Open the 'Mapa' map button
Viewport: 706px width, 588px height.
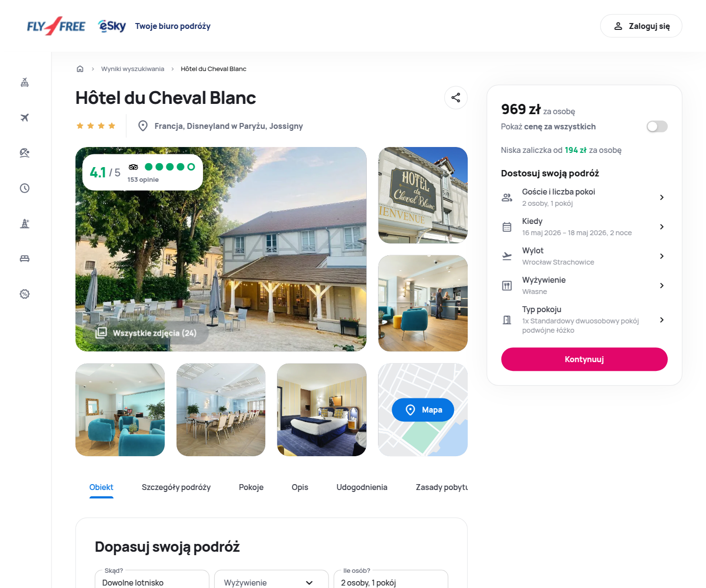423,410
